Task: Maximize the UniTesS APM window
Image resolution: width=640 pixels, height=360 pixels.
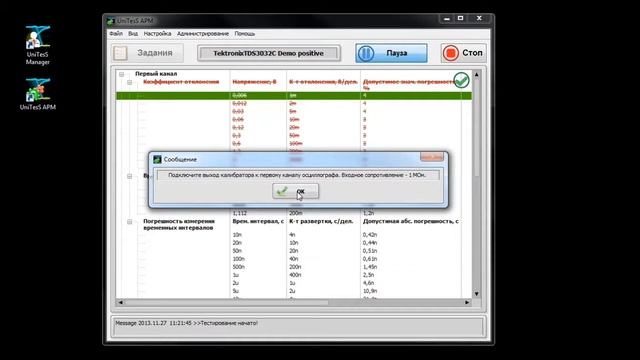Action: click(460, 19)
